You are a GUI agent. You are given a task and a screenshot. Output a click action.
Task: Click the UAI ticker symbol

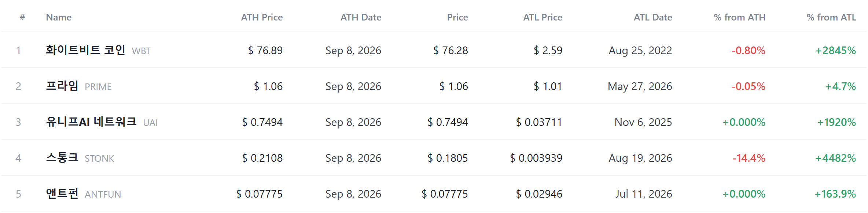tap(150, 123)
